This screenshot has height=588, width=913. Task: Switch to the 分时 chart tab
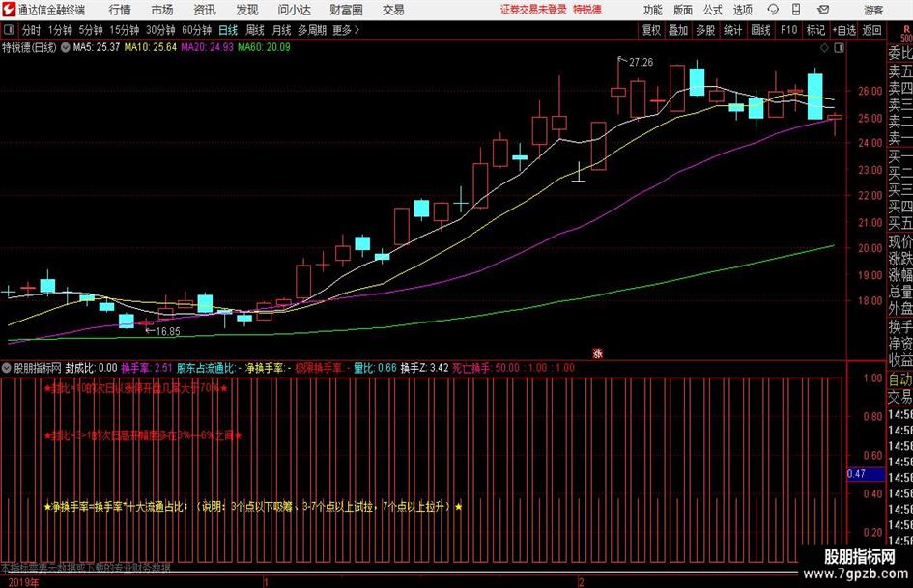click(x=32, y=30)
